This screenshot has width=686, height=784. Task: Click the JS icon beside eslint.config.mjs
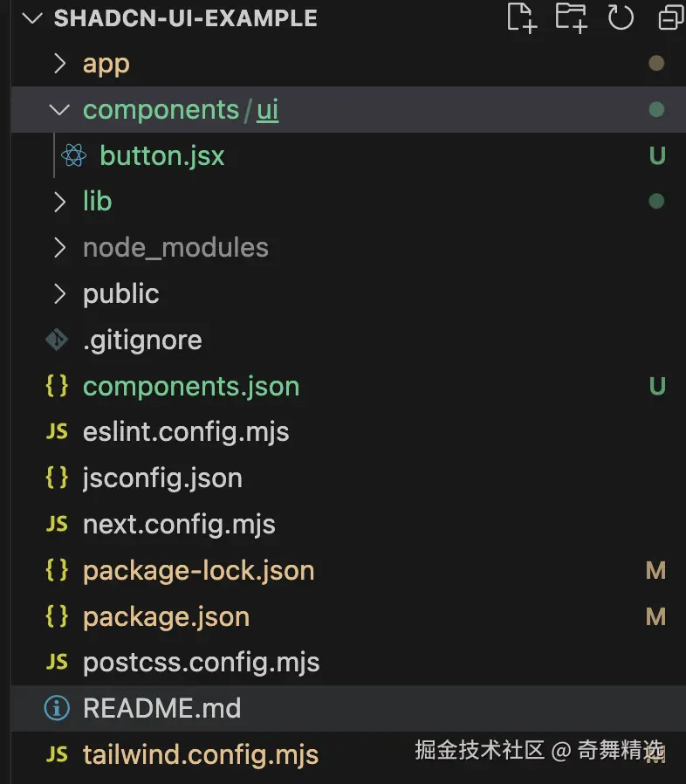pos(57,431)
